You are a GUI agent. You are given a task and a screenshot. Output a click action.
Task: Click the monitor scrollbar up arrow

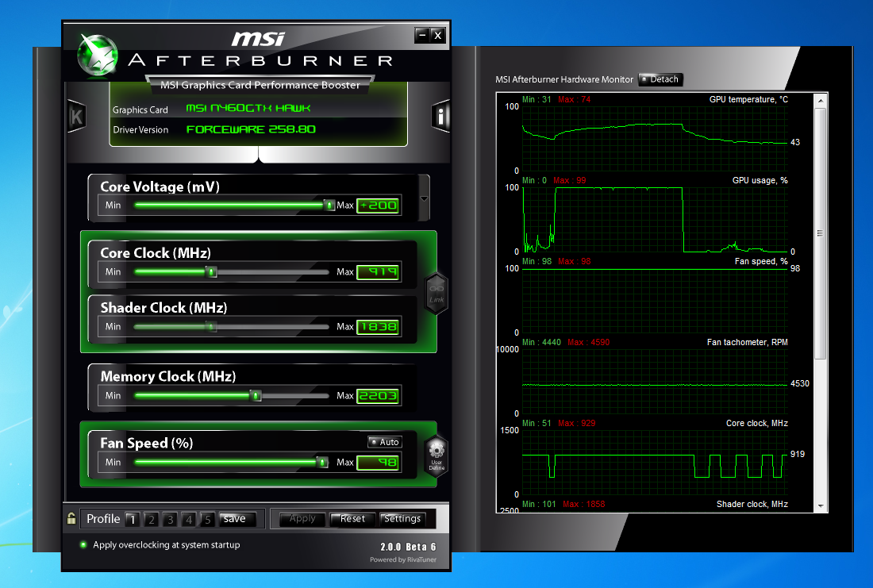click(x=821, y=101)
